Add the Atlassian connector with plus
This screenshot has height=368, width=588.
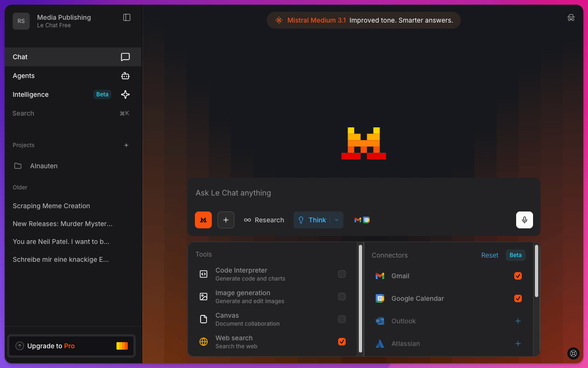point(518,344)
